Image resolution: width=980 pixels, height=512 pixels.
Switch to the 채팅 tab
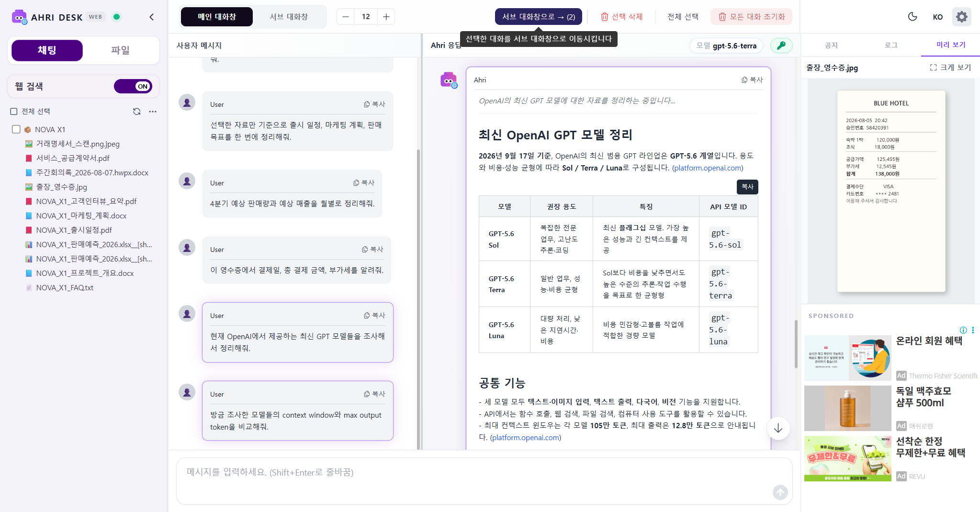point(47,50)
